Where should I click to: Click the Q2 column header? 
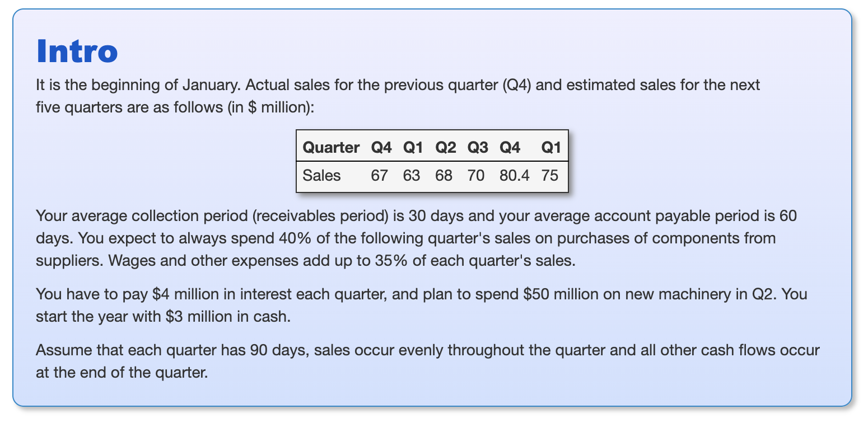pyautogui.click(x=445, y=147)
